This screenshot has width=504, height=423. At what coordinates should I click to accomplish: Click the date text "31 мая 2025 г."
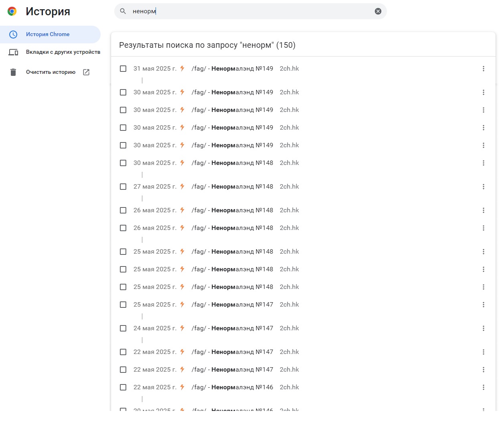pos(155,69)
